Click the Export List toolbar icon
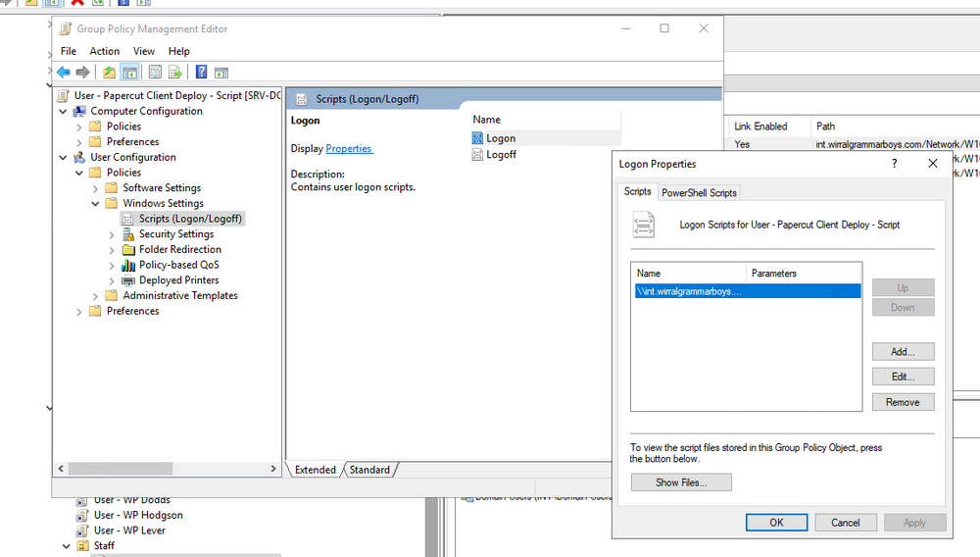The image size is (980, 557). click(x=175, y=73)
